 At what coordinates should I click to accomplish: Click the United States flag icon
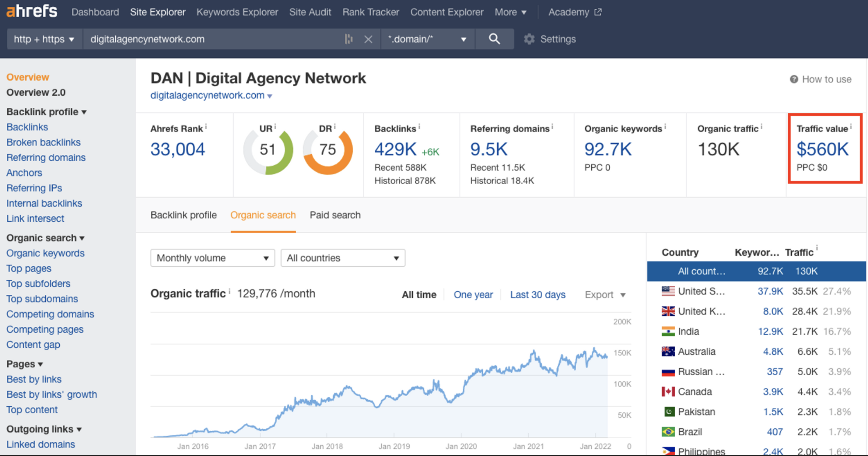[668, 291]
